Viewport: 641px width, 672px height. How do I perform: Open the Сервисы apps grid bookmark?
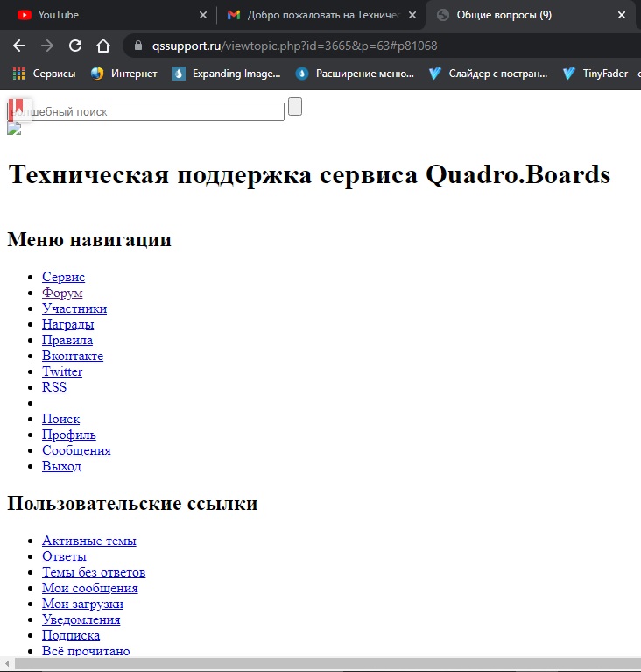coord(44,74)
